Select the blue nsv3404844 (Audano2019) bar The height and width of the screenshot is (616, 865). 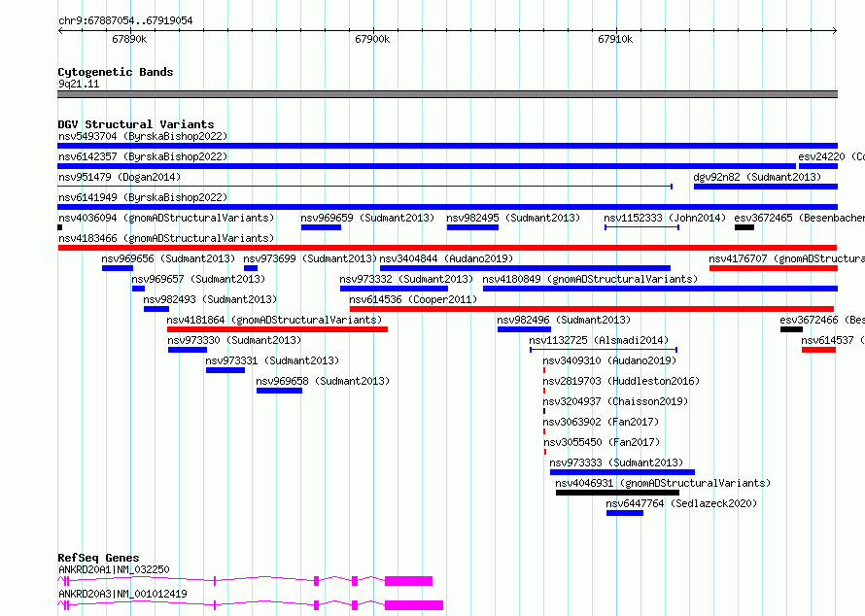pyautogui.click(x=525, y=268)
